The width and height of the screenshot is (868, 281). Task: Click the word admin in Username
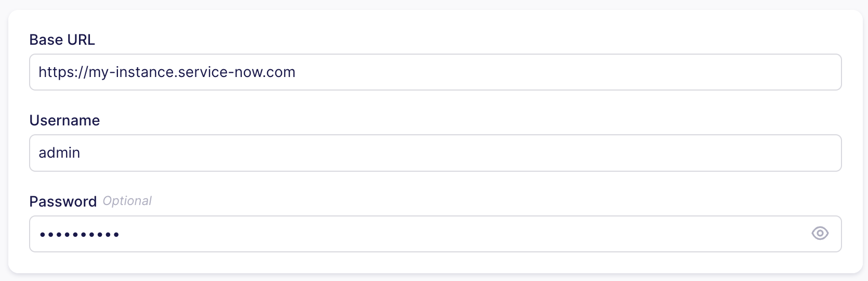click(x=59, y=153)
